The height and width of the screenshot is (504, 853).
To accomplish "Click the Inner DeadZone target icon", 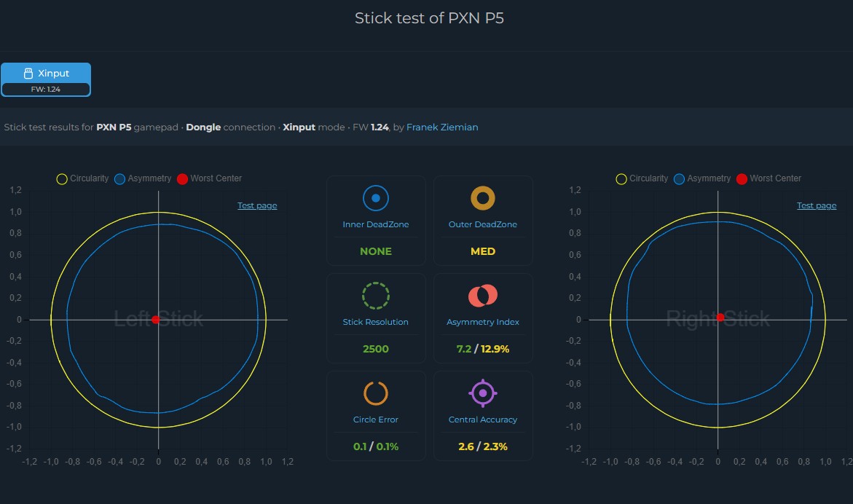I will pyautogui.click(x=376, y=198).
